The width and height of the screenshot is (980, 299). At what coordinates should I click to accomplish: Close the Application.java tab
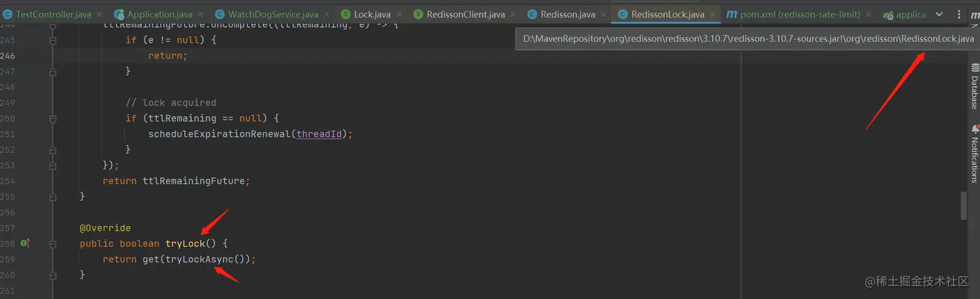click(x=199, y=14)
